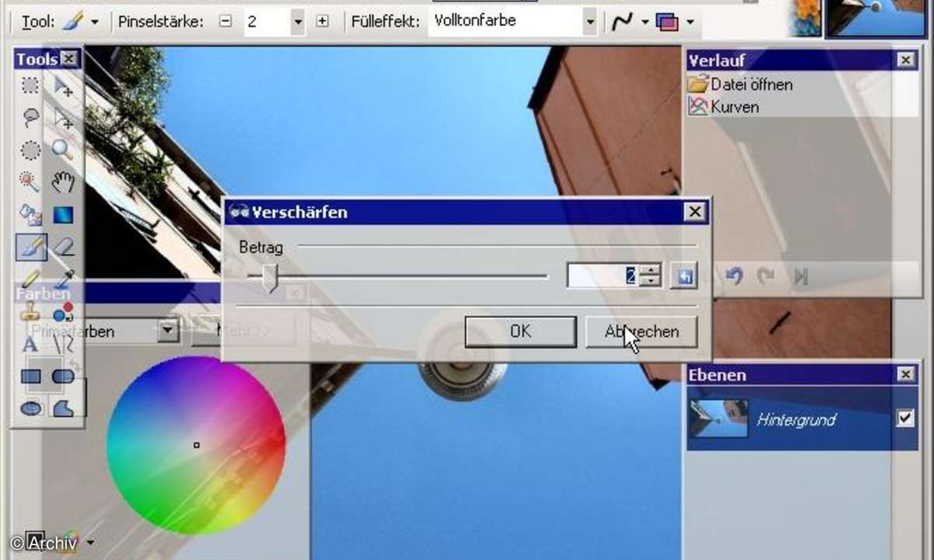Select 'Datei öffnen' history entry
Image resolution: width=934 pixels, height=560 pixels.
pyautogui.click(x=741, y=85)
